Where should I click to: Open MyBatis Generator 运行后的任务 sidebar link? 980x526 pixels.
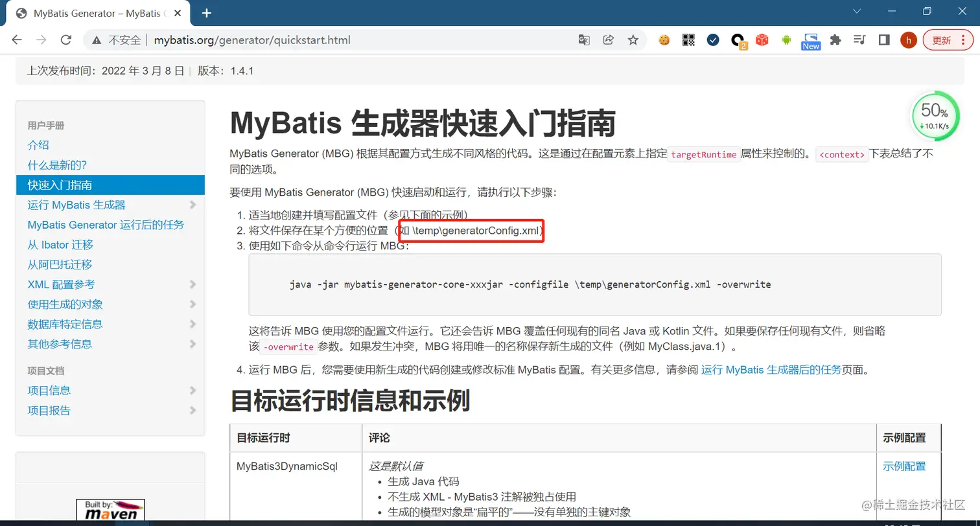coord(106,225)
